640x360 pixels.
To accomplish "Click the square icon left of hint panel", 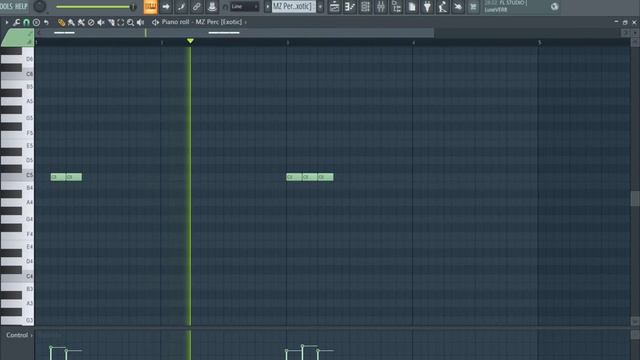I will [x=473, y=7].
